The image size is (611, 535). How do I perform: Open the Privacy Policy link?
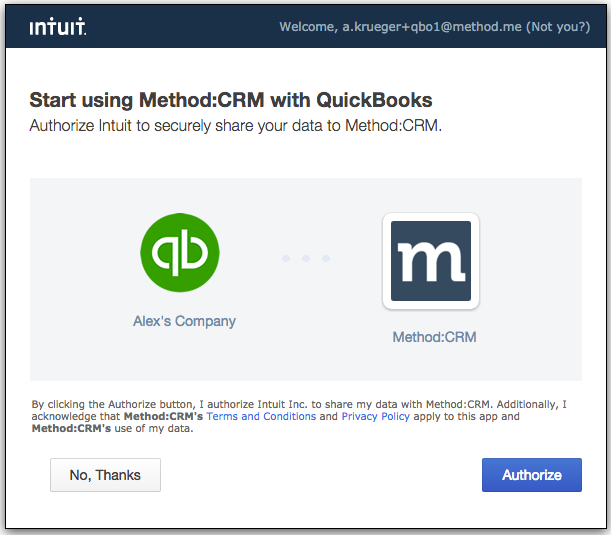pyautogui.click(x=376, y=416)
